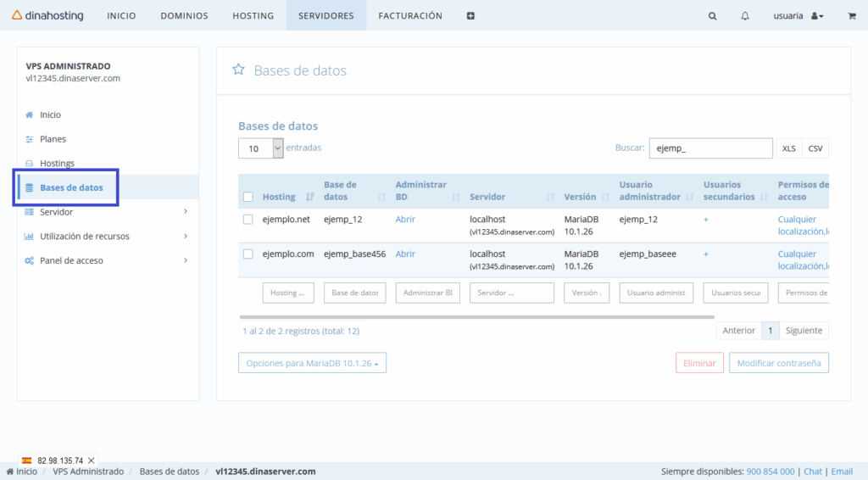868x480 pixels.
Task: Click VPS Administrado in the breadcrumb
Action: tap(88, 472)
